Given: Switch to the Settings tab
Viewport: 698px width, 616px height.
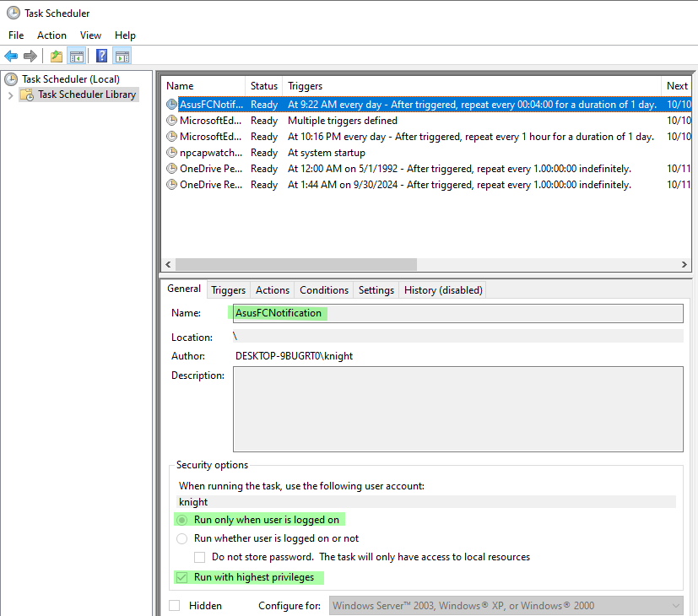Looking at the screenshot, I should coord(376,290).
